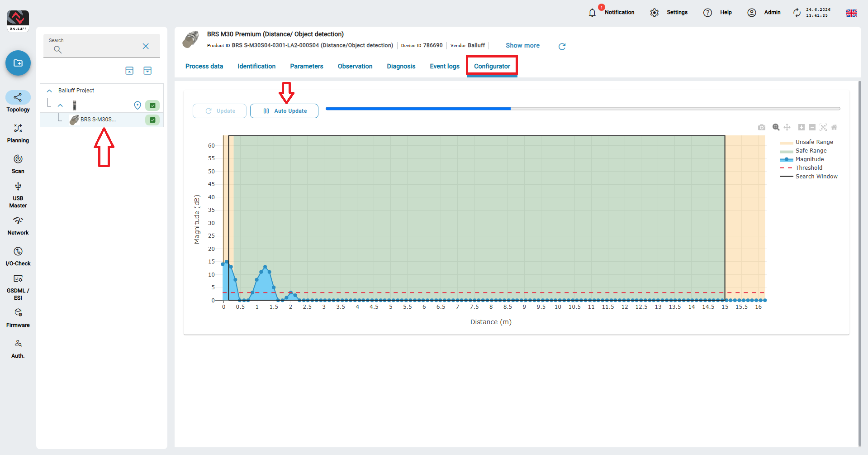The image size is (868, 455).
Task: Select the chart pan tool
Action: tap(787, 127)
